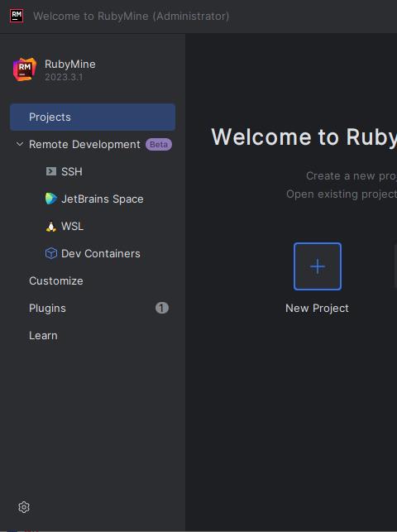Click the New Project label

click(317, 308)
